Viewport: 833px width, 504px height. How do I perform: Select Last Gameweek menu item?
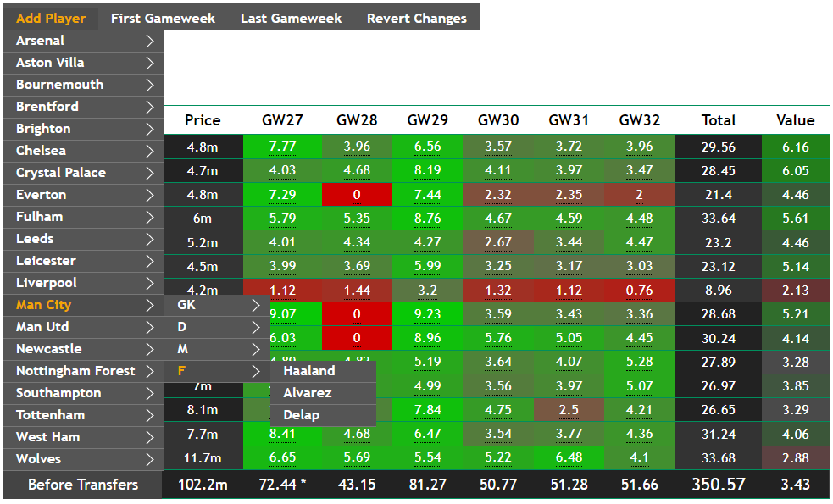292,18
